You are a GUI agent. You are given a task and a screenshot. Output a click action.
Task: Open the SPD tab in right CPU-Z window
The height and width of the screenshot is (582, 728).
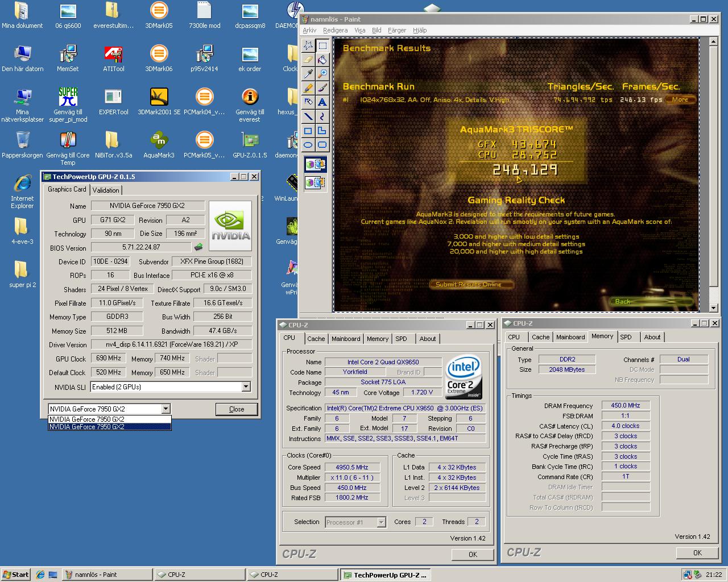pyautogui.click(x=626, y=337)
